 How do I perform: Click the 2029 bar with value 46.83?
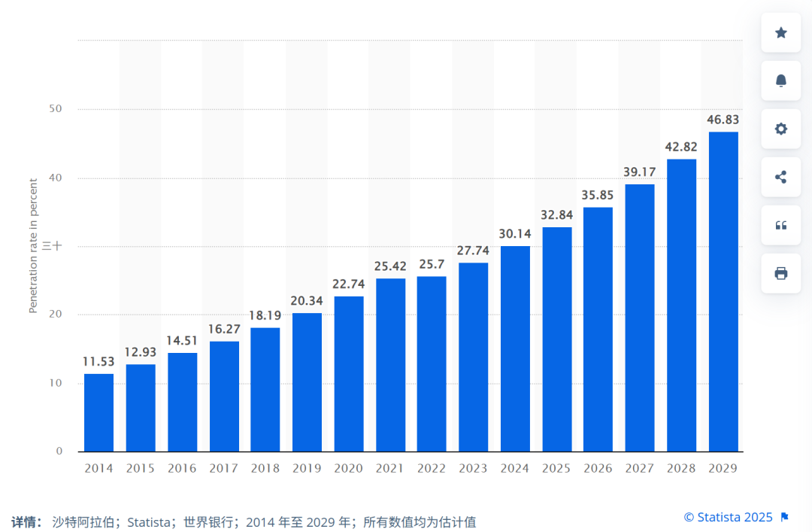[x=723, y=292]
